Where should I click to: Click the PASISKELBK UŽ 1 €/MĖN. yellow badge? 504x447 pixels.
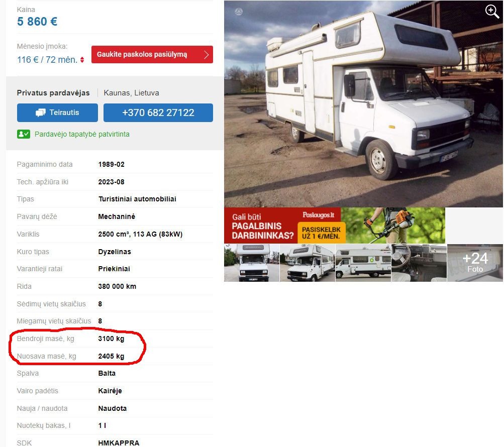click(x=322, y=233)
